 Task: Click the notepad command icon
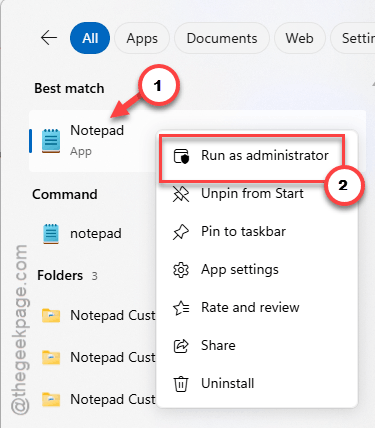point(51,234)
